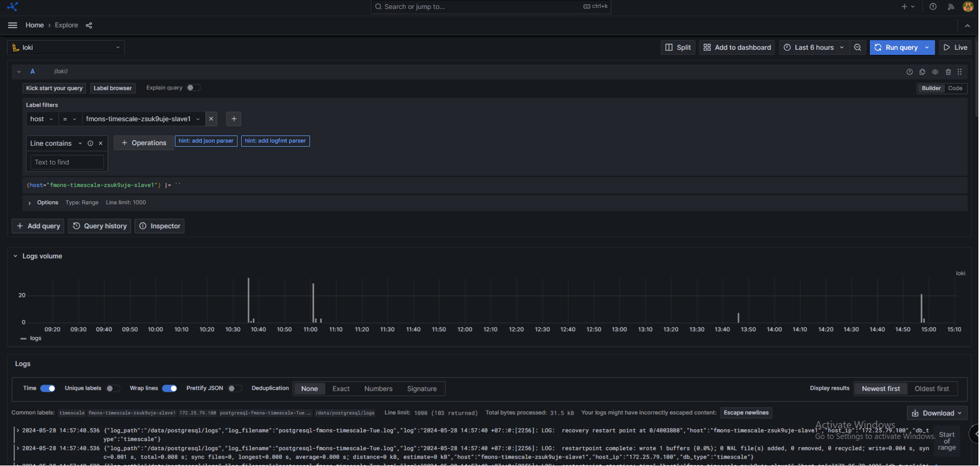Expand the Options section

point(30,203)
